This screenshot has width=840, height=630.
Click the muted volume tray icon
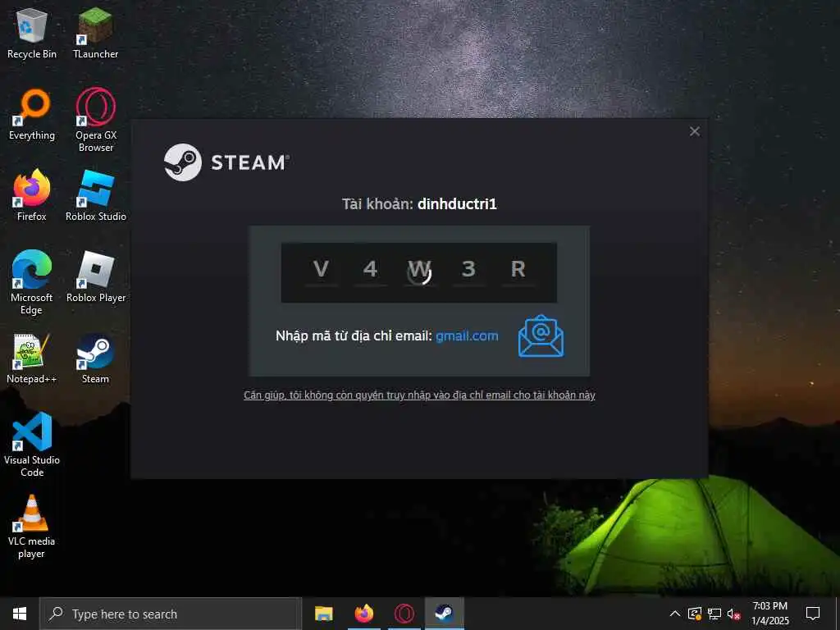[733, 614]
